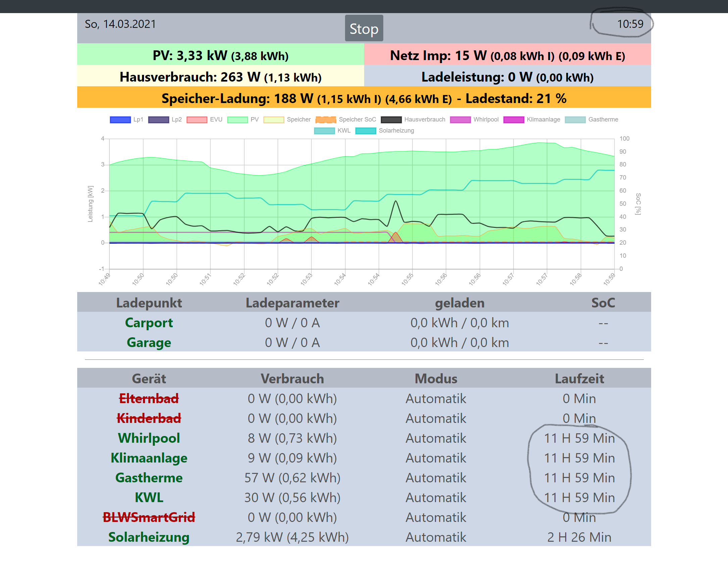Click the Stop button
Image resolution: width=728 pixels, height=582 pixels.
click(363, 28)
